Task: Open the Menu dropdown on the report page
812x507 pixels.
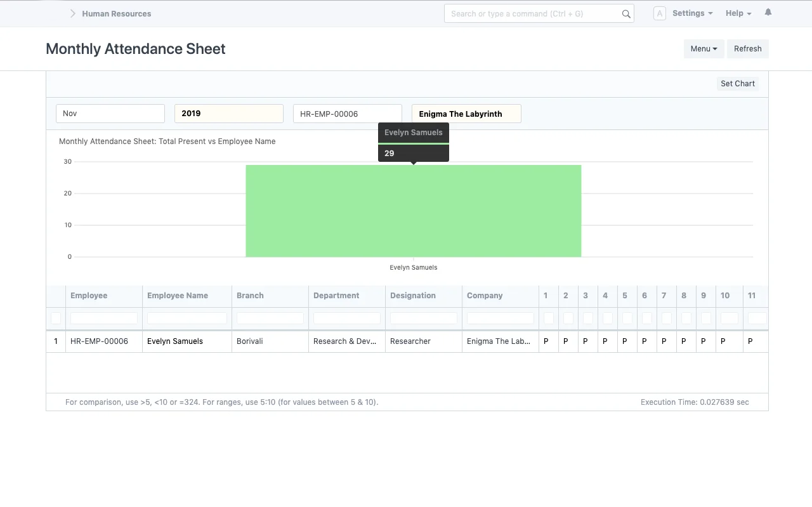Action: (704, 48)
